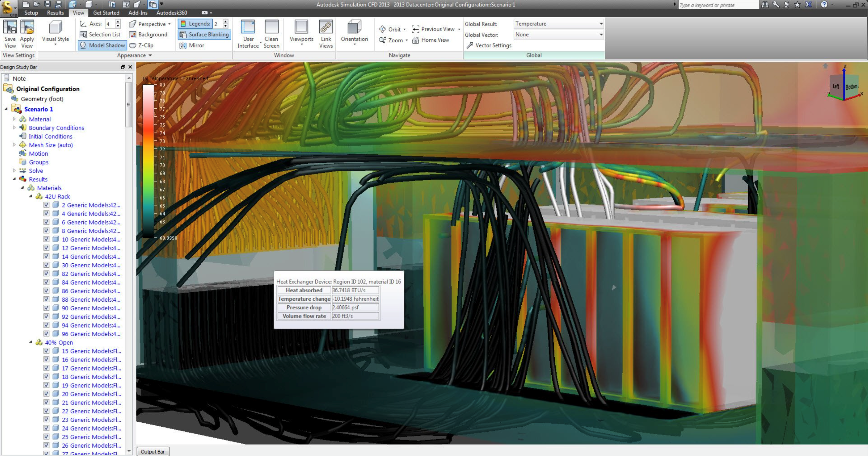Click the User Interface icon
The height and width of the screenshot is (456, 868).
click(x=248, y=28)
